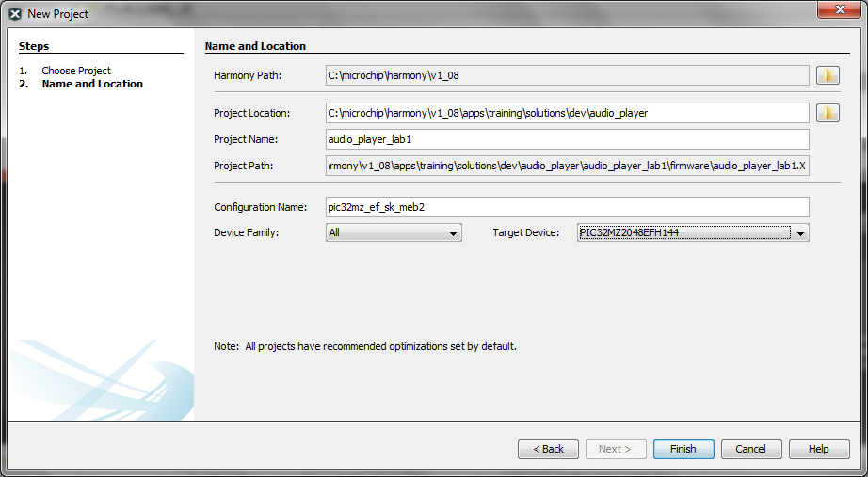Click the greyed-out Next button
The image size is (868, 477).
click(x=616, y=449)
